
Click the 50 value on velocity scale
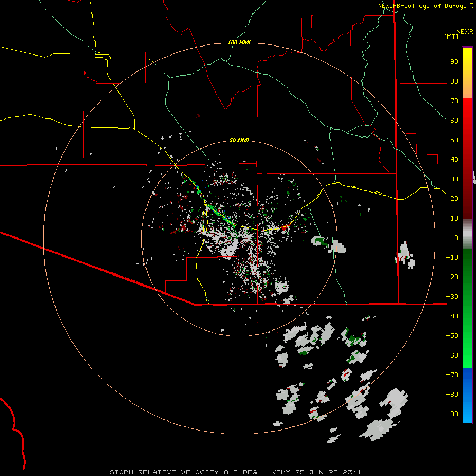point(454,140)
